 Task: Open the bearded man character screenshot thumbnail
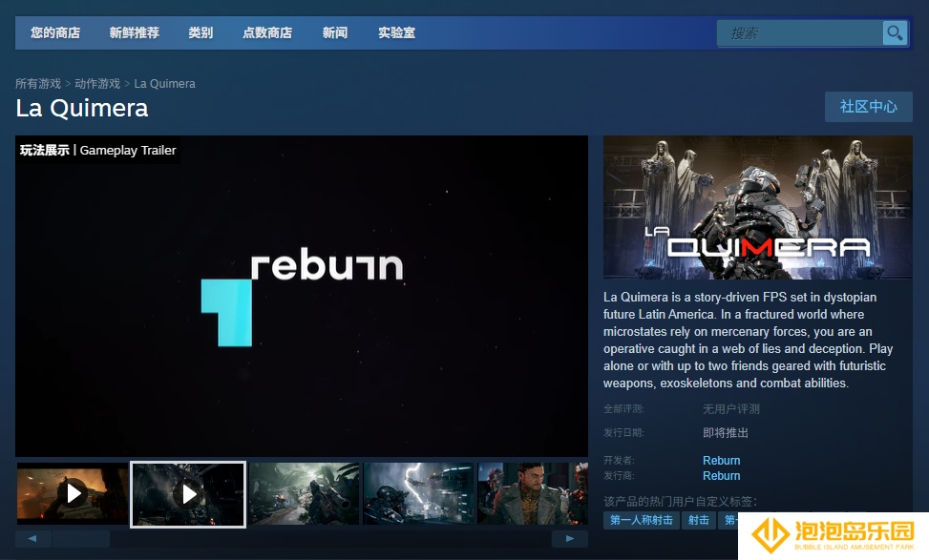click(x=533, y=494)
